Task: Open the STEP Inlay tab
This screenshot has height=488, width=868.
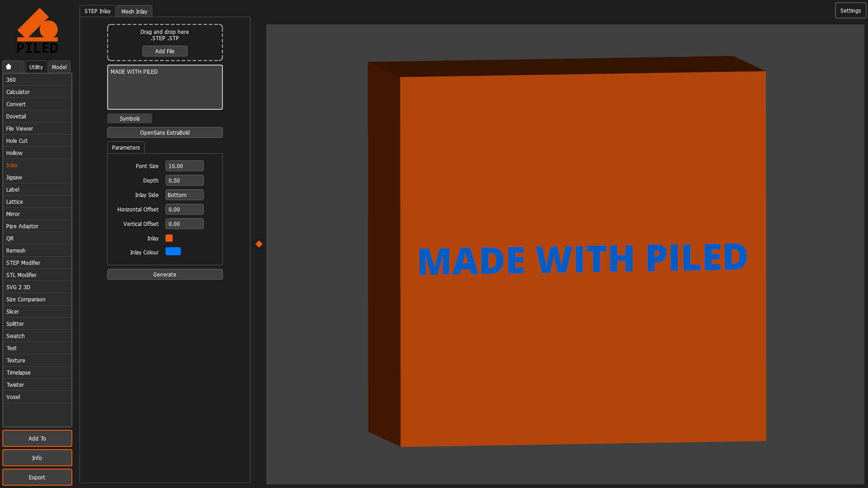Action: [98, 11]
